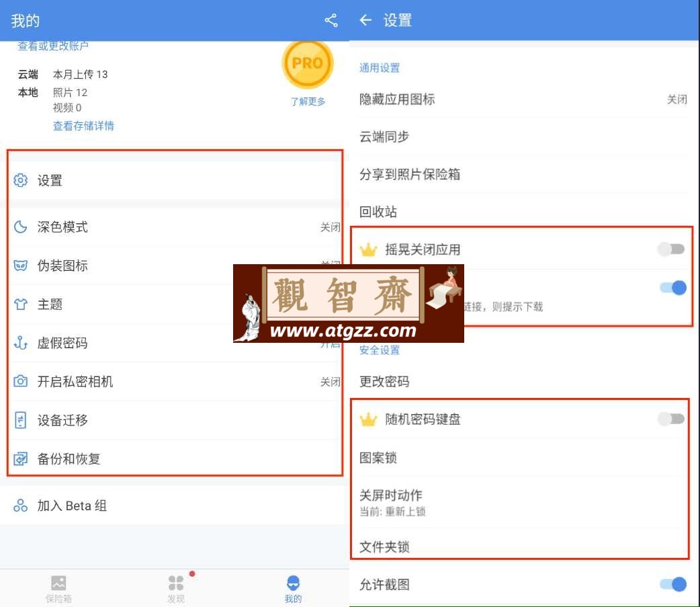Screen dimensions: 700x607
Task: Tap the 关闭 value of 开启私密相机
Action: pos(330,382)
